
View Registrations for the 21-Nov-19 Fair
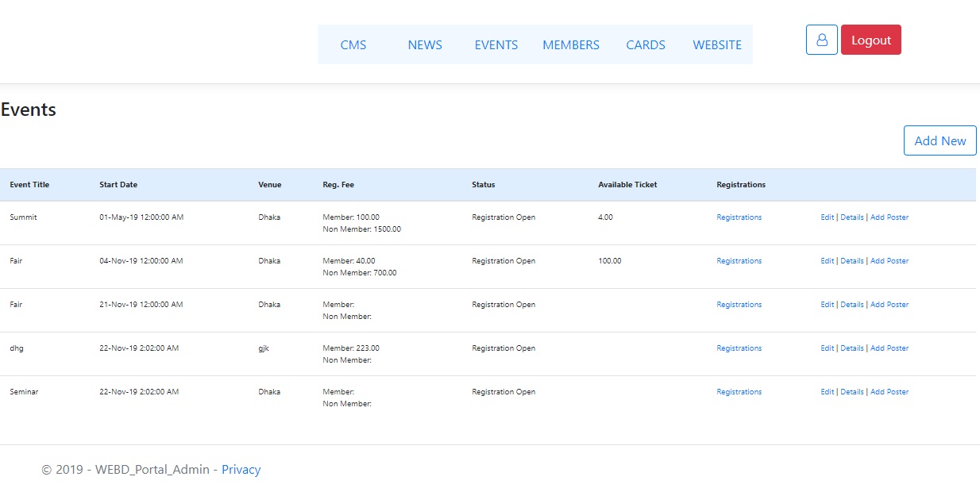pos(739,305)
